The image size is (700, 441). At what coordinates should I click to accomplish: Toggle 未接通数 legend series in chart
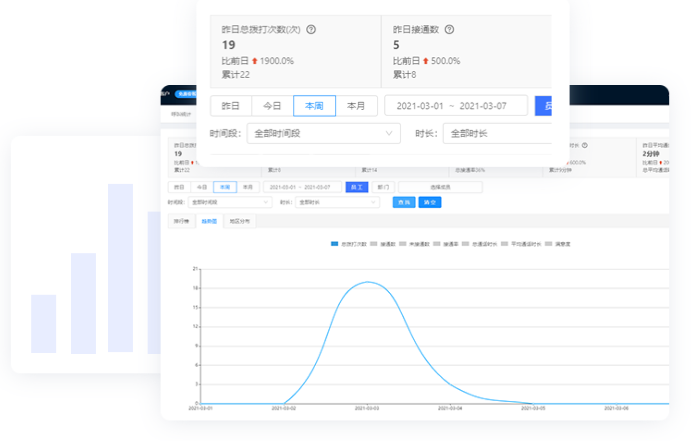[x=414, y=243]
